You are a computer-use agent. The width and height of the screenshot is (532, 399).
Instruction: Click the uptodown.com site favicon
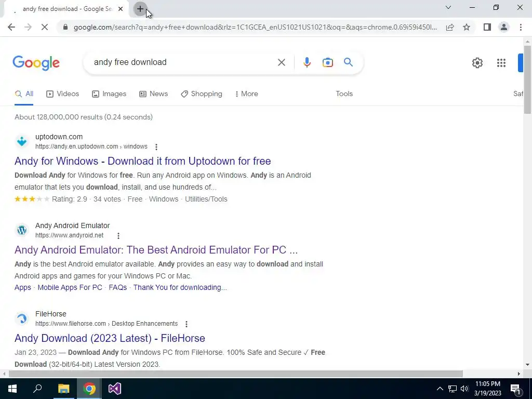click(22, 141)
